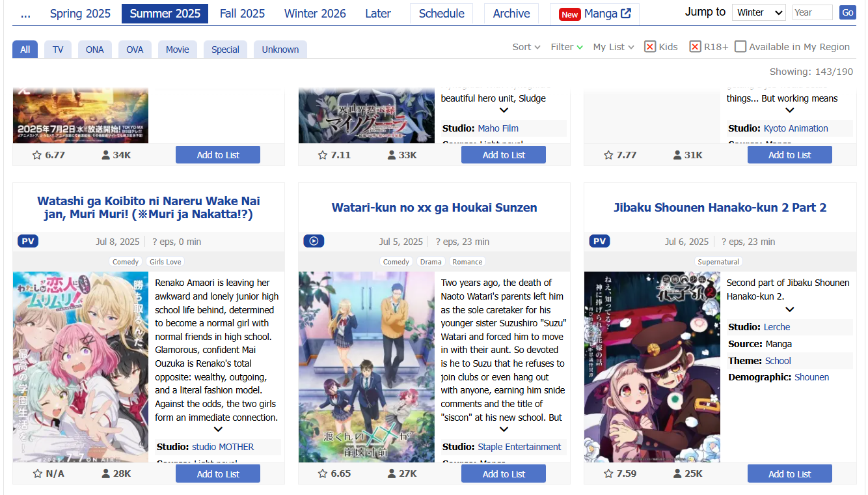Expand the synopsis above Kyoto Animation studio

click(789, 110)
